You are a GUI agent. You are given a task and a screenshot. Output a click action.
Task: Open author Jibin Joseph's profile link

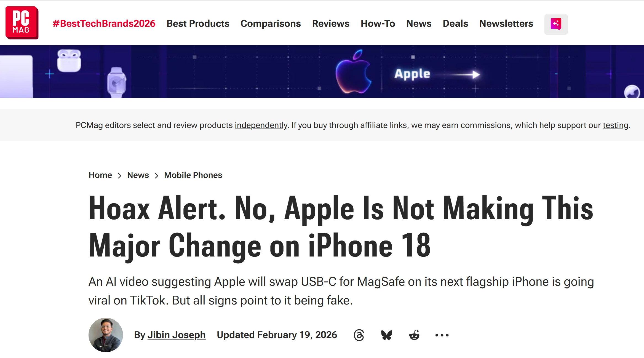177,335
